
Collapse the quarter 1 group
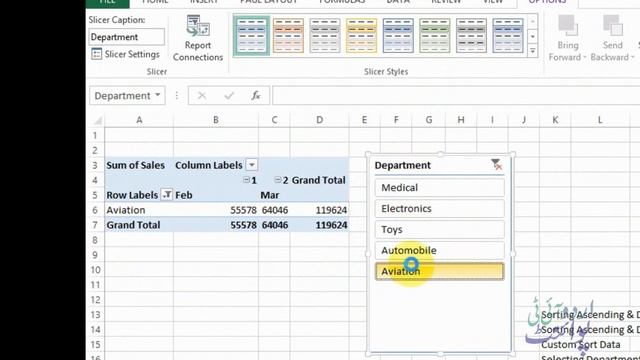coord(247,180)
